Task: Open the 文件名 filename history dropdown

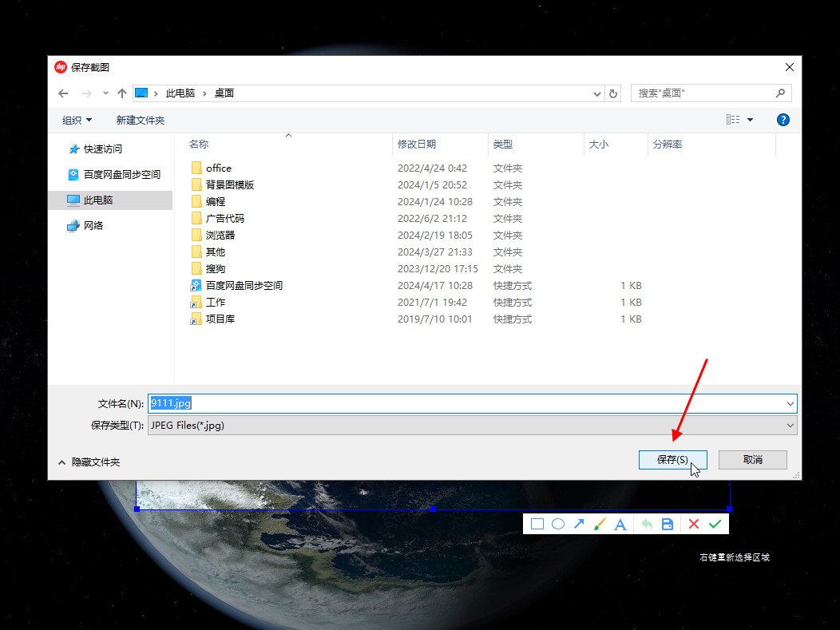Action: [x=790, y=403]
